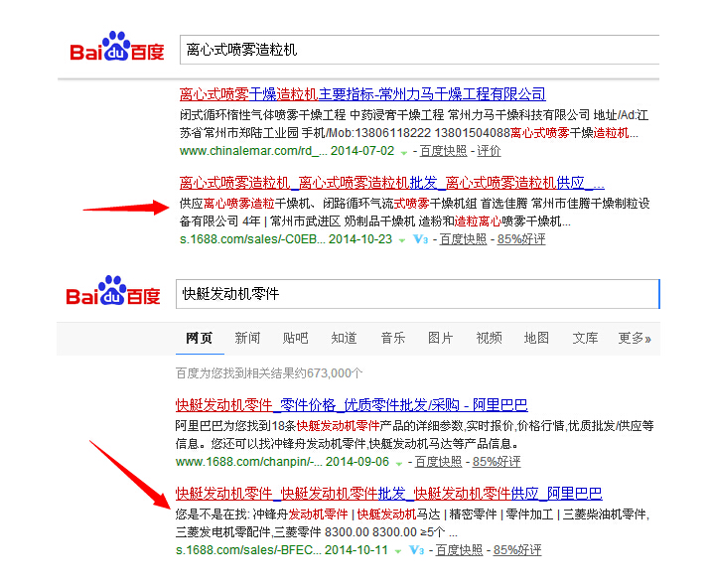
Task: Click 评价 link beside chinalemar.com result
Action: (489, 151)
